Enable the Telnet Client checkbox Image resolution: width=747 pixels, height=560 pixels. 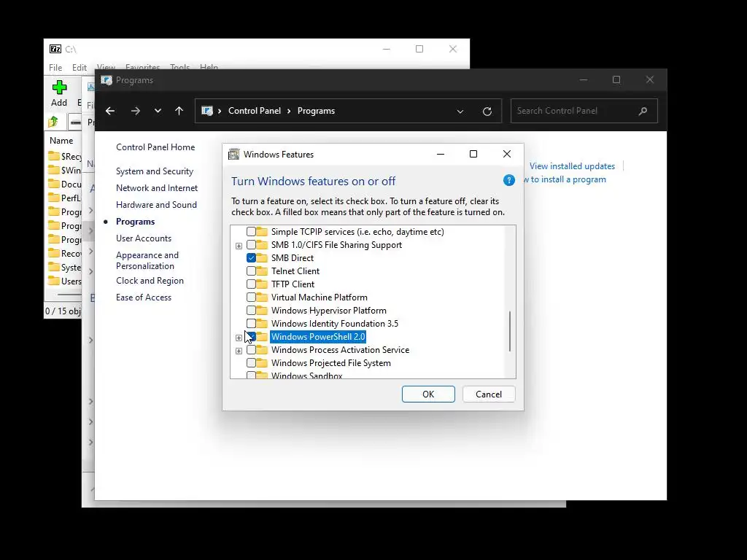pos(251,271)
